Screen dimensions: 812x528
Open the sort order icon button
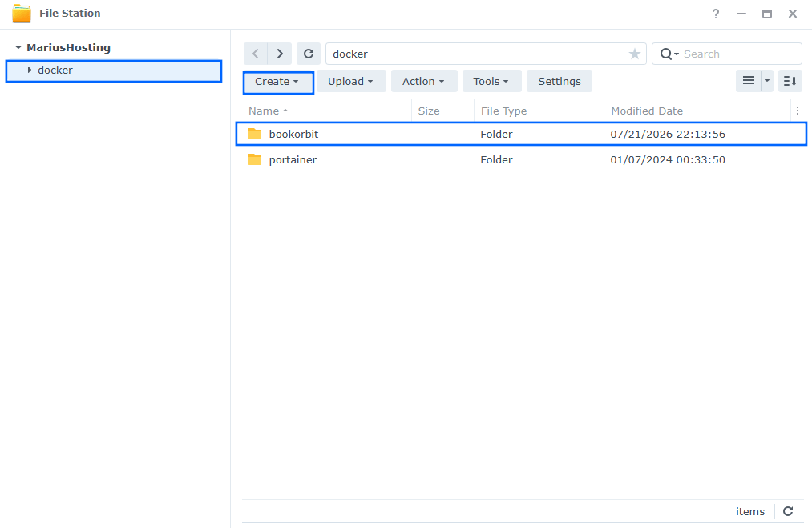(x=790, y=81)
